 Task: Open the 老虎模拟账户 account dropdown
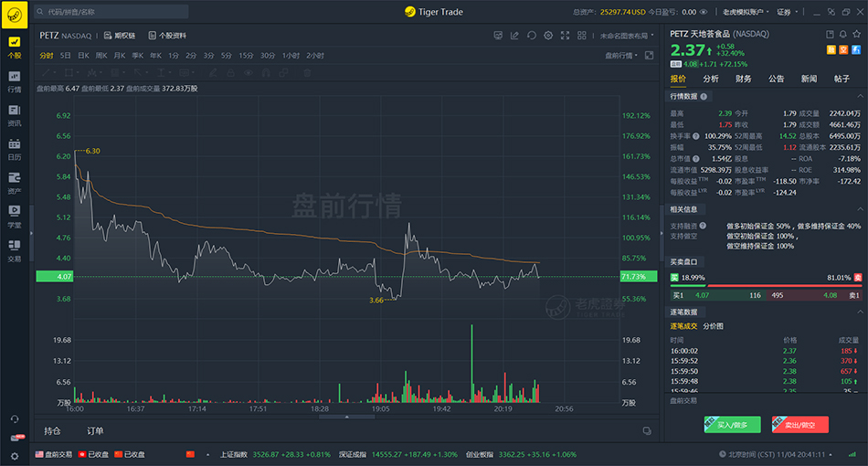click(745, 12)
